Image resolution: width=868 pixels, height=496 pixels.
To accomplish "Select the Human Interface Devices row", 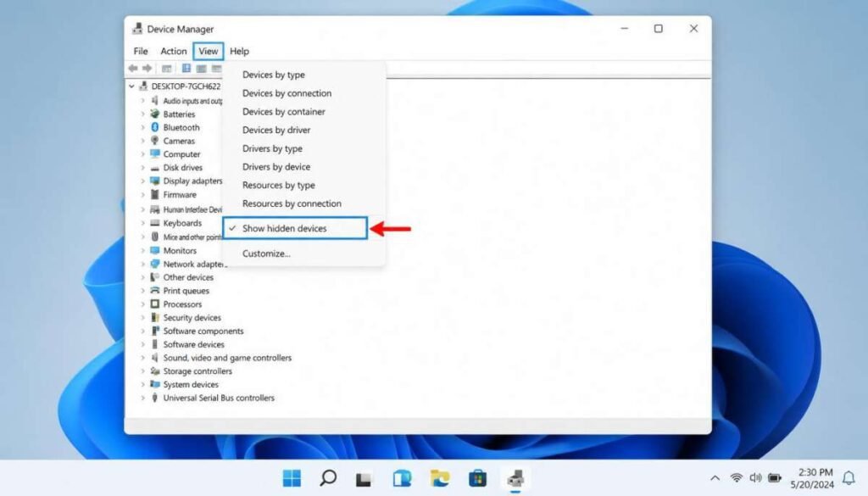I will (x=186, y=209).
